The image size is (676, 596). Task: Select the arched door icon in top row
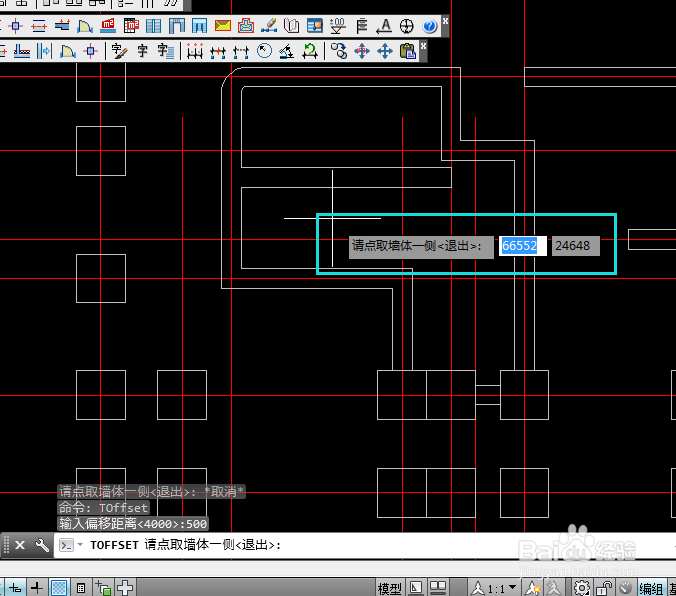pyautogui.click(x=85, y=26)
